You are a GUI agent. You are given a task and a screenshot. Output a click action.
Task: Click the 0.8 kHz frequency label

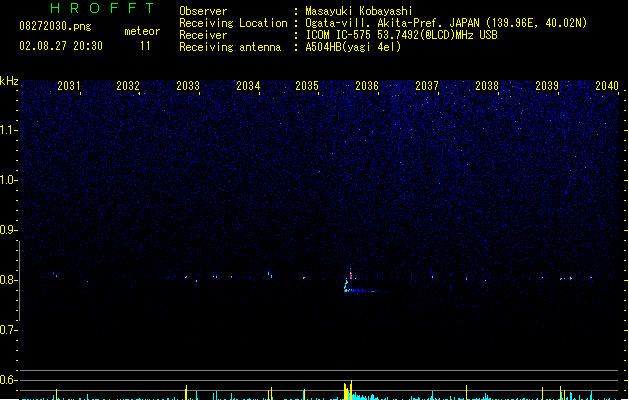pyautogui.click(x=9, y=280)
